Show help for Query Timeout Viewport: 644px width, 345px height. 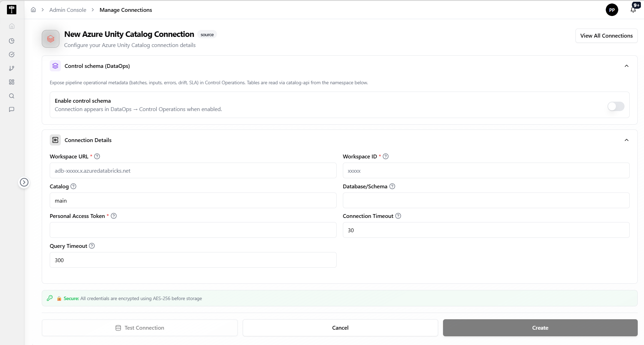(92, 246)
